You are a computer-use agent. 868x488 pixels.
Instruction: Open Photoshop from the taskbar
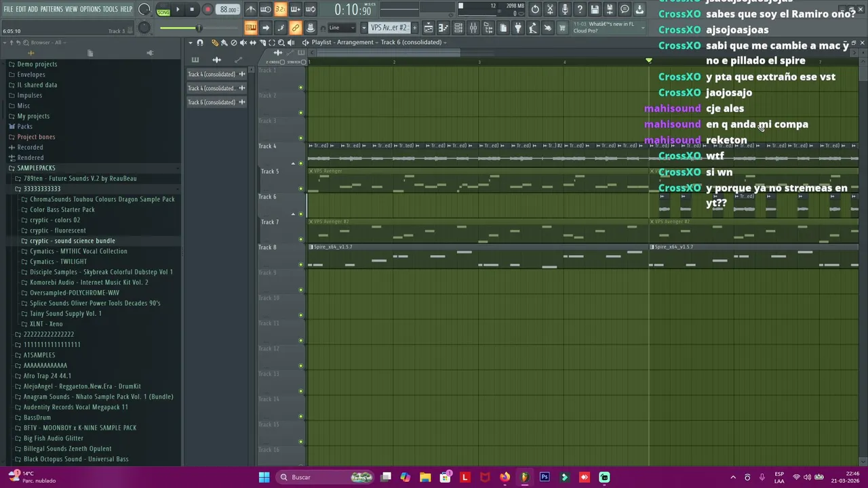[x=545, y=477]
